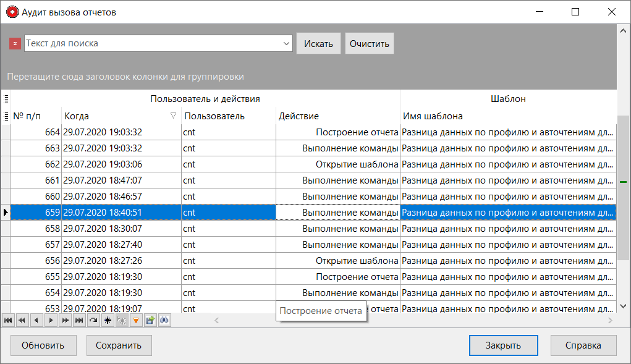The height and width of the screenshot is (364, 631).
Task: Refresh data with the circular arrow icon
Action: click(x=93, y=320)
